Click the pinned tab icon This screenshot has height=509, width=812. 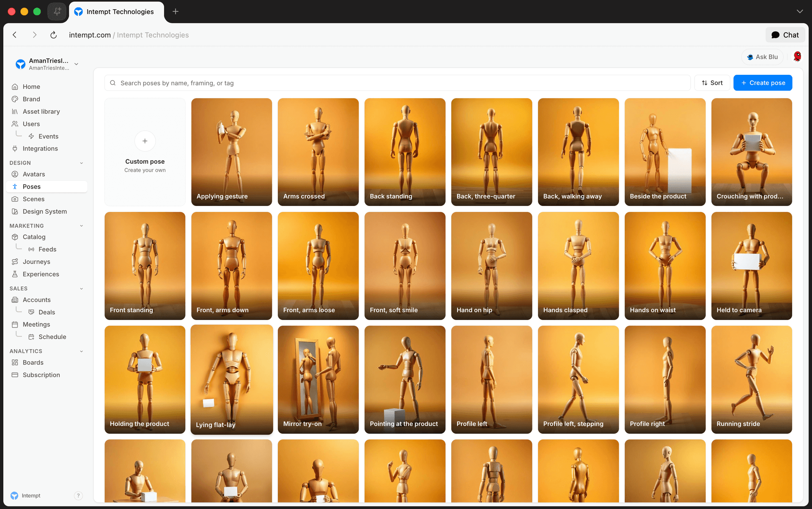click(57, 11)
